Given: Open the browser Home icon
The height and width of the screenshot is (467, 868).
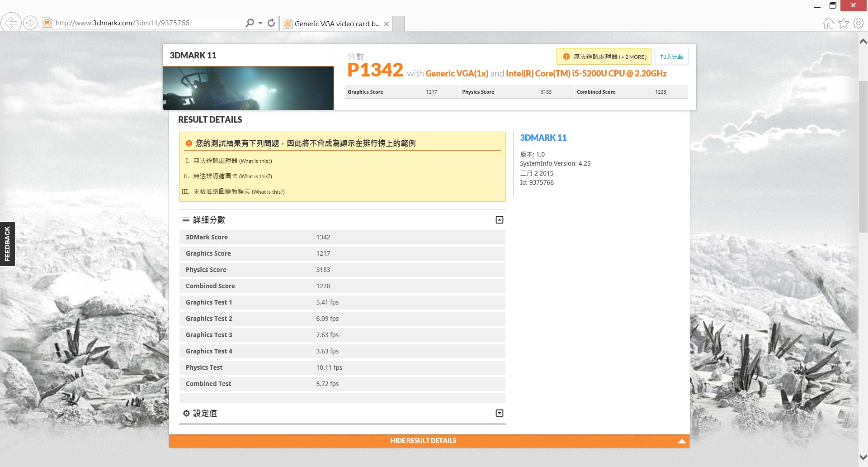Looking at the screenshot, I should [828, 23].
